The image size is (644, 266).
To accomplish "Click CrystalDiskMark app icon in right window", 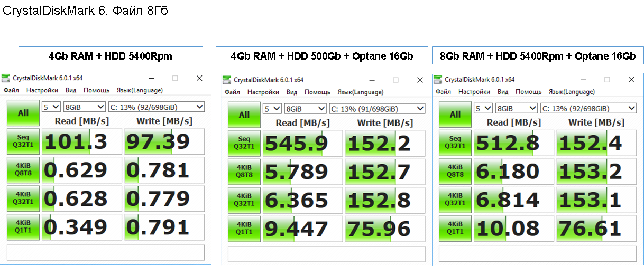I will (x=438, y=80).
